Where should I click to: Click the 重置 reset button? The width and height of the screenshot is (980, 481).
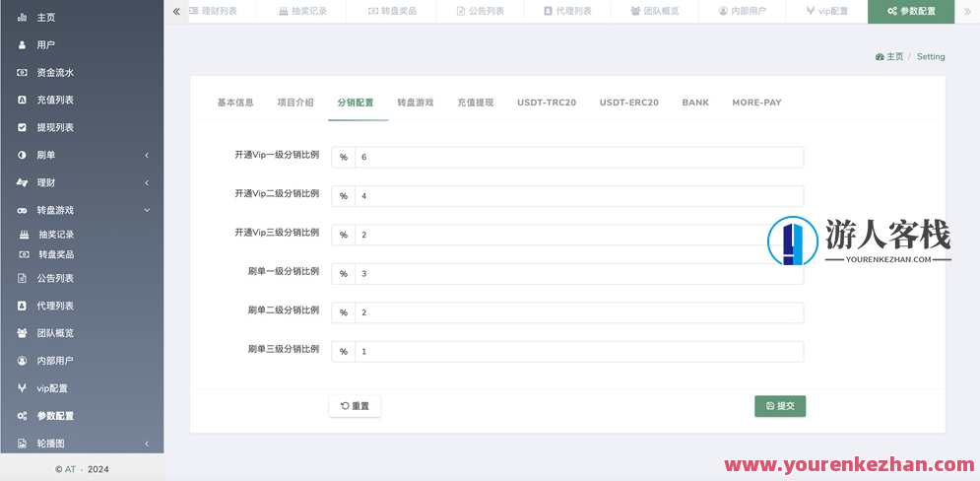click(x=355, y=406)
